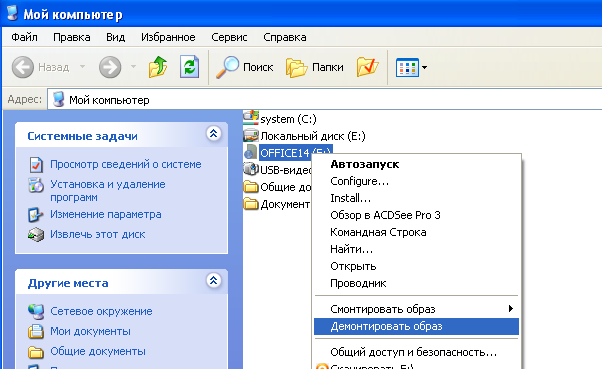
Task: Open Просмотр сведений о системе link
Action: (x=126, y=164)
